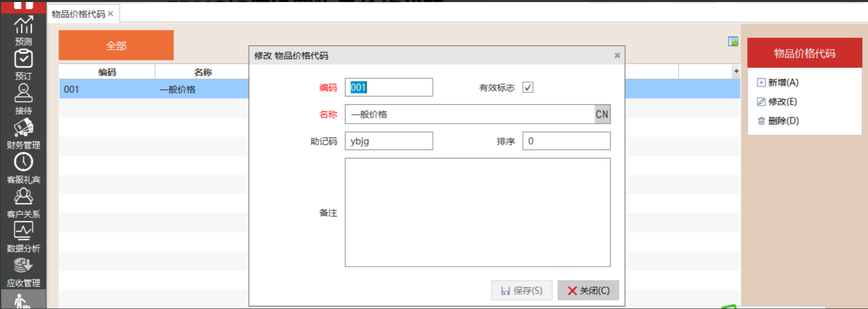Close the 物品价格代码 tab
Image resolution: width=868 pixels, height=309 pixels.
point(110,14)
